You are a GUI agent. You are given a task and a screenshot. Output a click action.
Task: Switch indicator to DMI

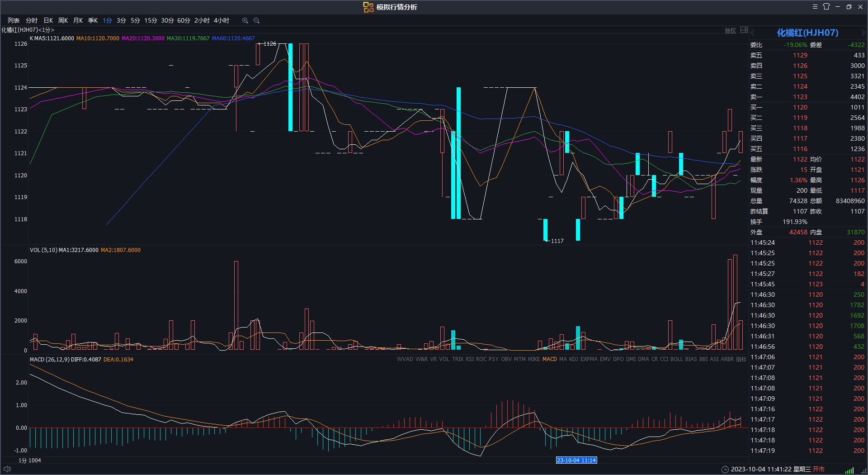(x=631, y=359)
